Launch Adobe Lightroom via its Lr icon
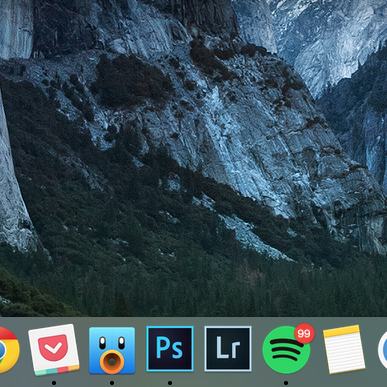Image resolution: width=387 pixels, height=387 pixels. [228, 349]
